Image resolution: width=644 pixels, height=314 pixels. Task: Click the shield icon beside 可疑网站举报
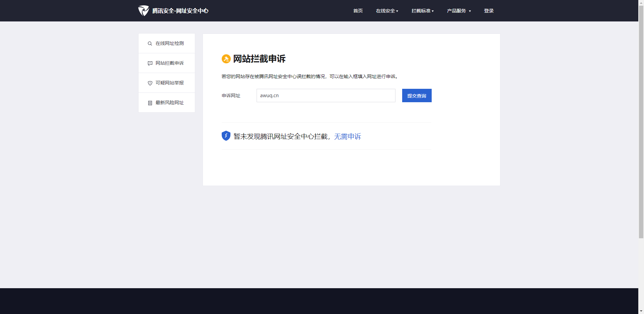[150, 83]
